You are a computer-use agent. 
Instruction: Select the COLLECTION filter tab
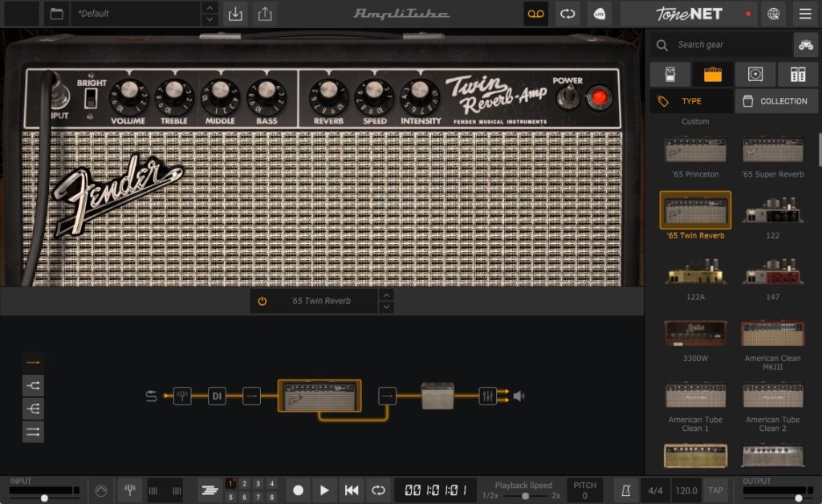(x=777, y=101)
